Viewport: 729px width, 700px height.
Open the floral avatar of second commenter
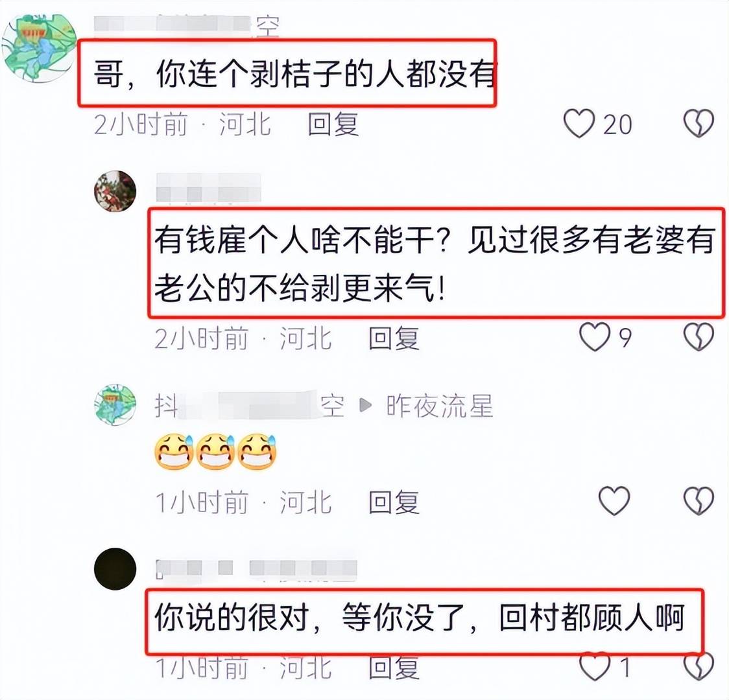point(115,191)
